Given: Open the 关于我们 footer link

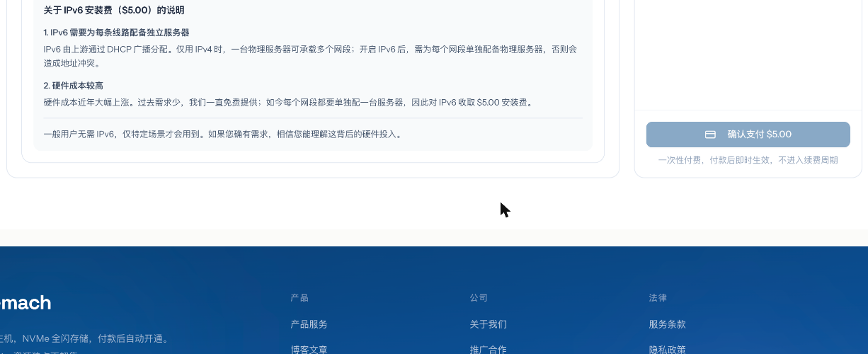Looking at the screenshot, I should click(x=488, y=324).
